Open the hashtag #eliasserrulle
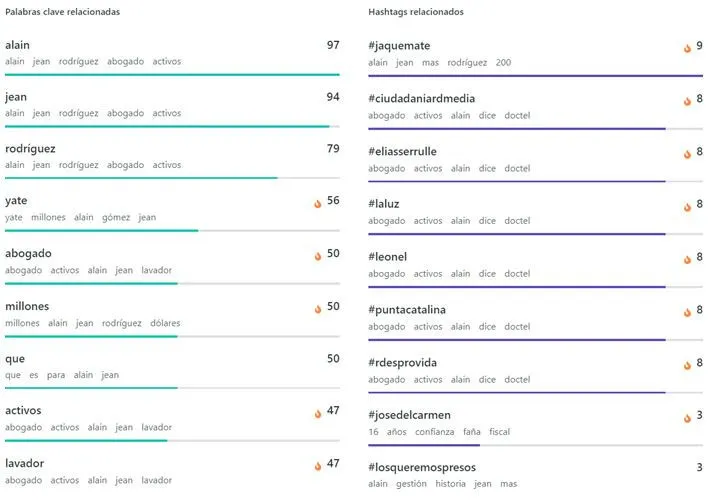 coord(402,151)
